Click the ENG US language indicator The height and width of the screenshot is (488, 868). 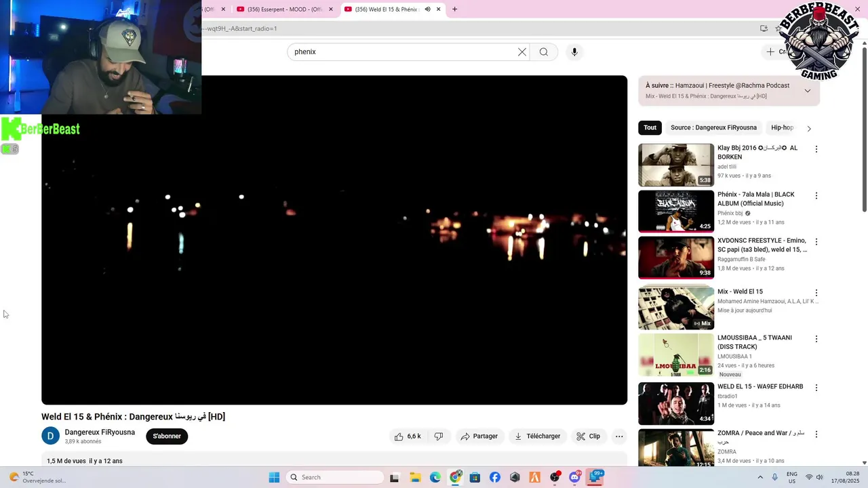(x=791, y=477)
